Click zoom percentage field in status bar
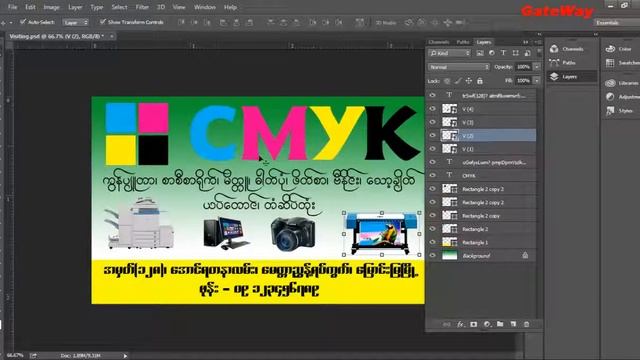 pyautogui.click(x=15, y=356)
